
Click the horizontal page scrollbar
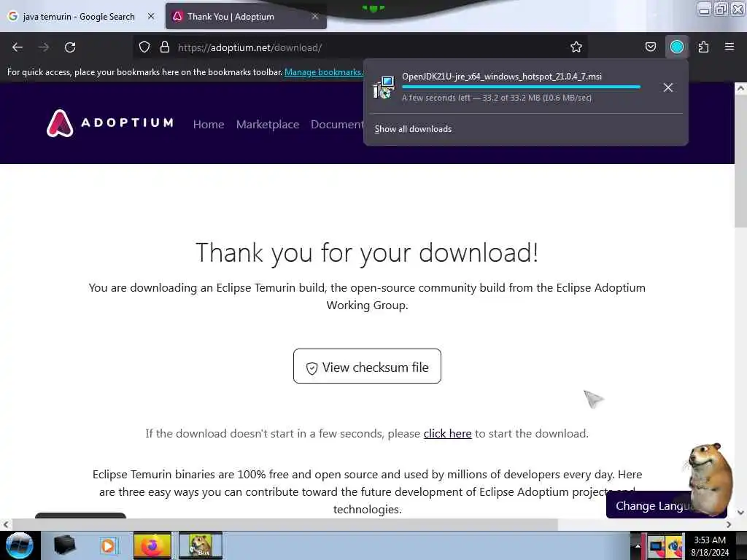pos(284,525)
